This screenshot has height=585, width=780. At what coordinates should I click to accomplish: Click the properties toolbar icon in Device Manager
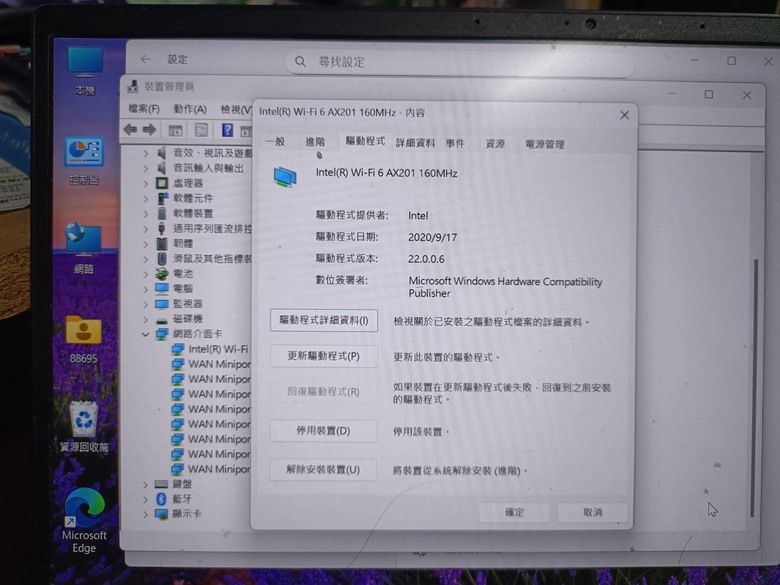point(201,130)
